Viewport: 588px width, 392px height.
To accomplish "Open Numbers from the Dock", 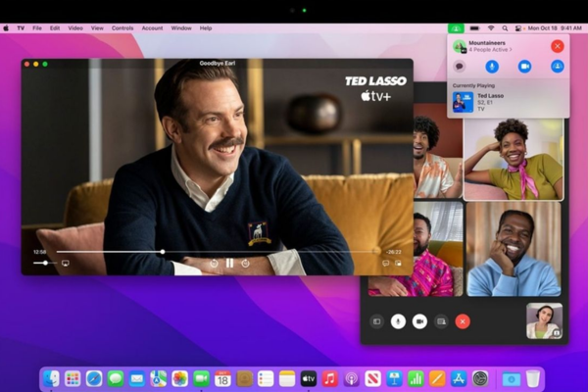I will click(416, 379).
